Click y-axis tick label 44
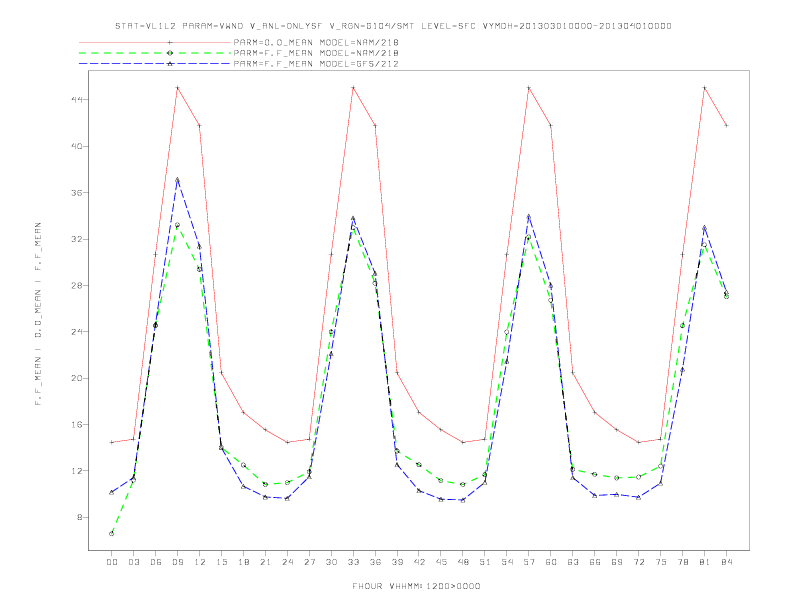The width and height of the screenshot is (792, 612). 77,100
